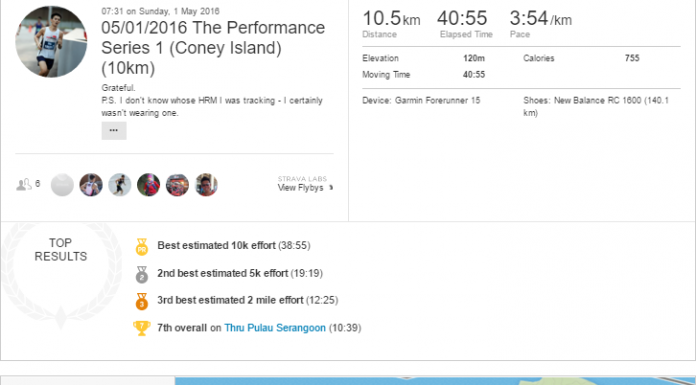696x385 pixels.
Task: Click the gold trophy icon for 7th overall
Action: click(142, 328)
